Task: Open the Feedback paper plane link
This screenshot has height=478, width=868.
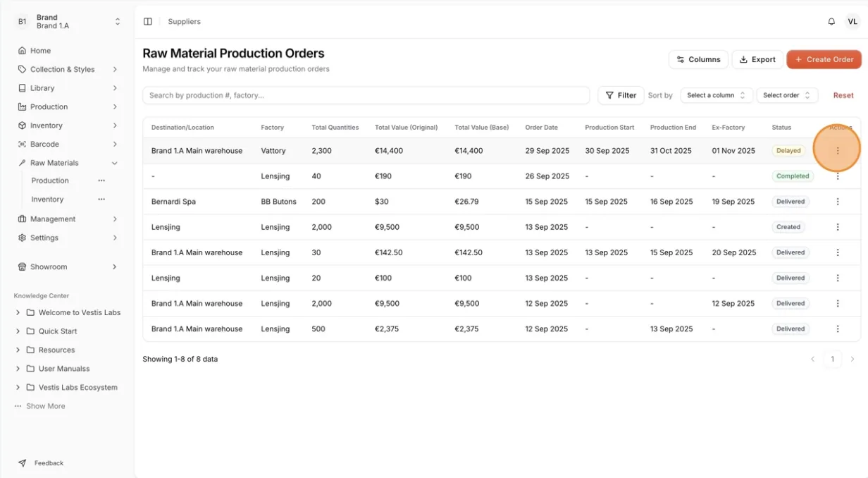Action: (41, 463)
